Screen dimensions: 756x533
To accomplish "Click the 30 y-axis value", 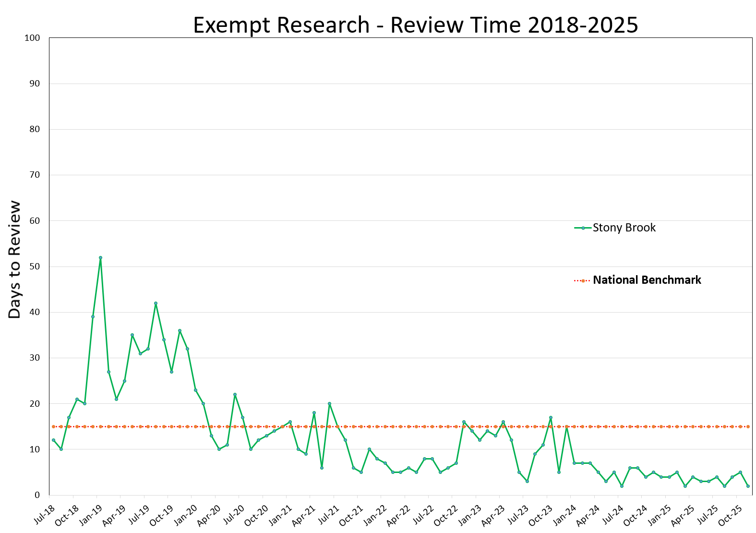I will (x=35, y=358).
